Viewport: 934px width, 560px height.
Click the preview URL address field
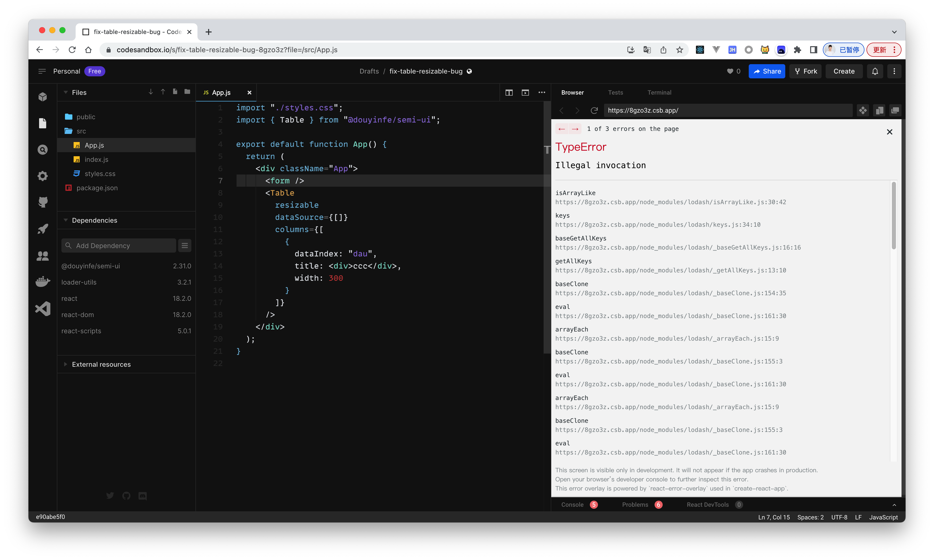point(729,110)
